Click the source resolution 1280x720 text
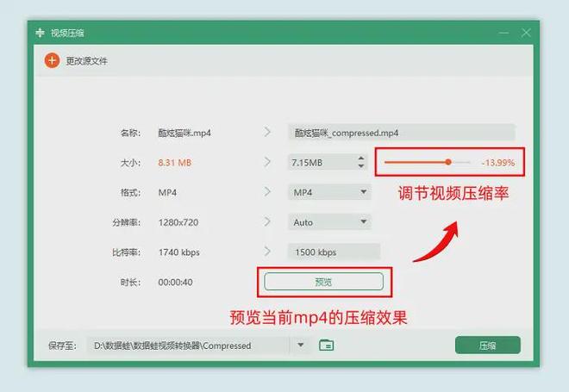 click(x=178, y=222)
